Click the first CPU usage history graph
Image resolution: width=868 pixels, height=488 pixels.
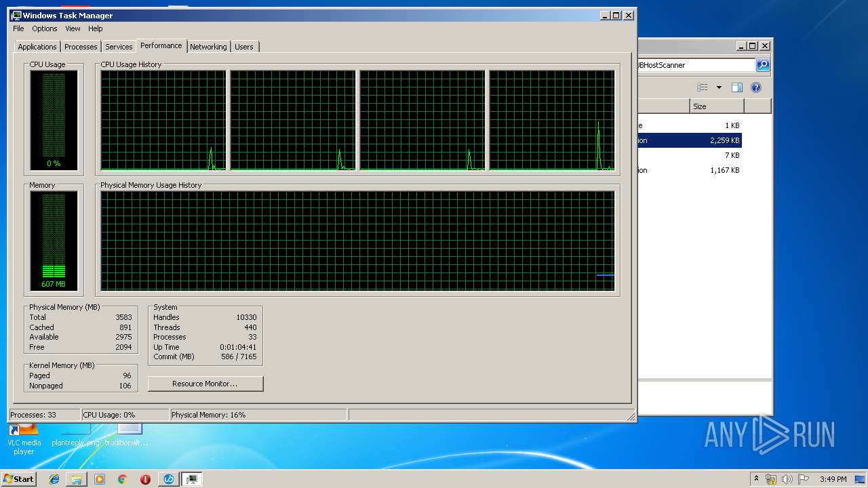tap(163, 121)
